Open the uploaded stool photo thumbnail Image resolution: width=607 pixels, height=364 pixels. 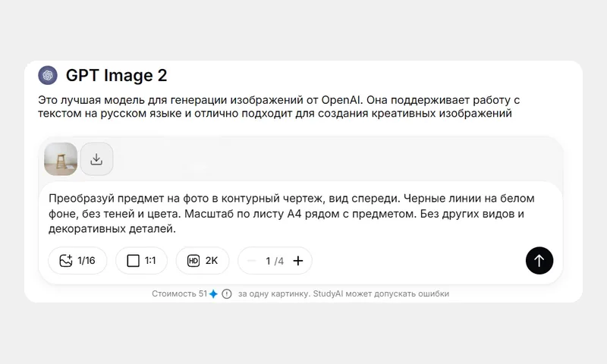click(x=61, y=159)
